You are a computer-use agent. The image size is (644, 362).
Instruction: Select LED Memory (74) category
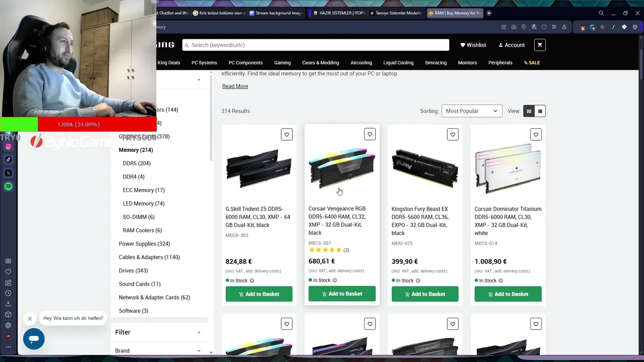(143, 204)
